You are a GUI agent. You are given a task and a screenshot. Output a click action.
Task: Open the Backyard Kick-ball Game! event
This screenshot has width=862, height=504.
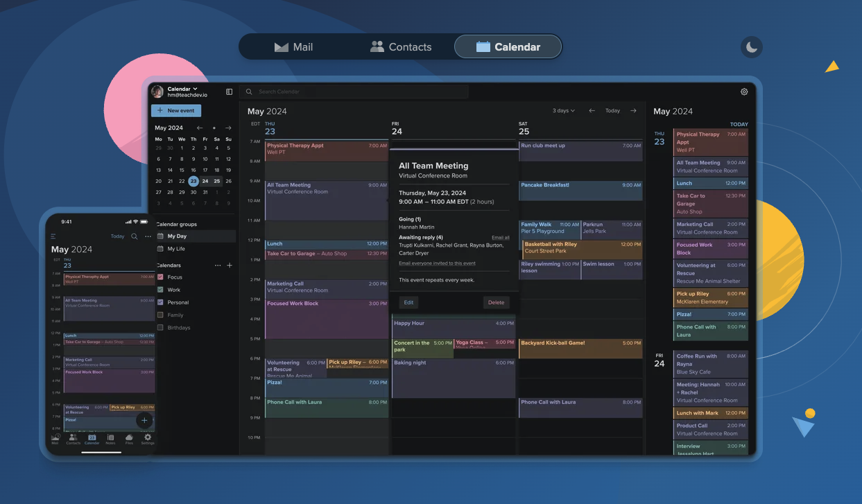click(580, 348)
